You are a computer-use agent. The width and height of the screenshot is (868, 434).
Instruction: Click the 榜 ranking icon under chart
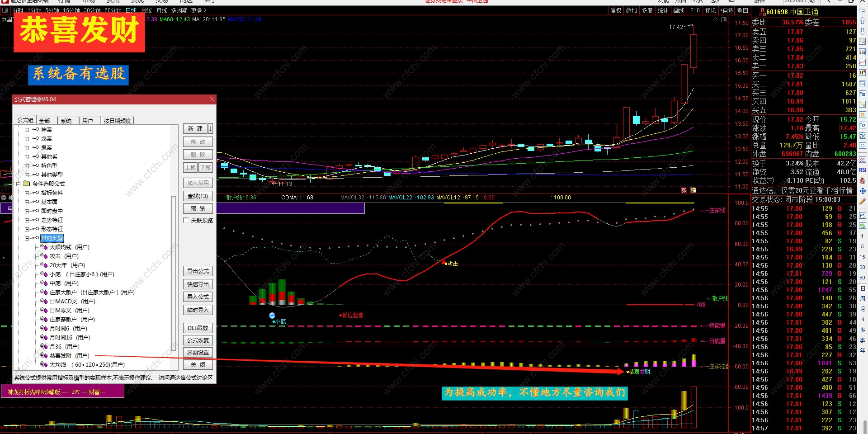693,190
